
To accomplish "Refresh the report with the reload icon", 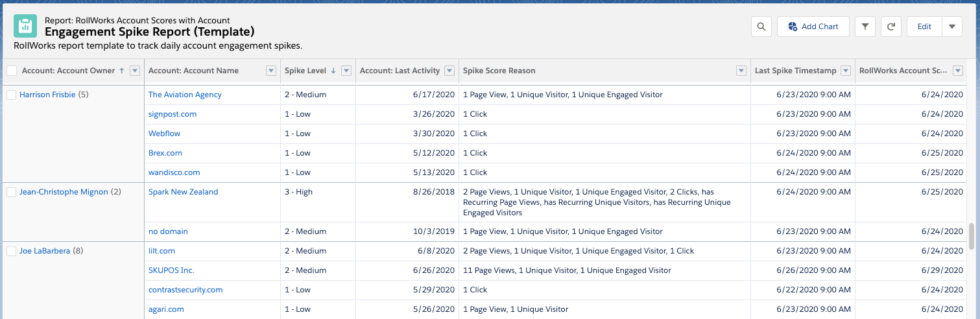I will (x=891, y=27).
